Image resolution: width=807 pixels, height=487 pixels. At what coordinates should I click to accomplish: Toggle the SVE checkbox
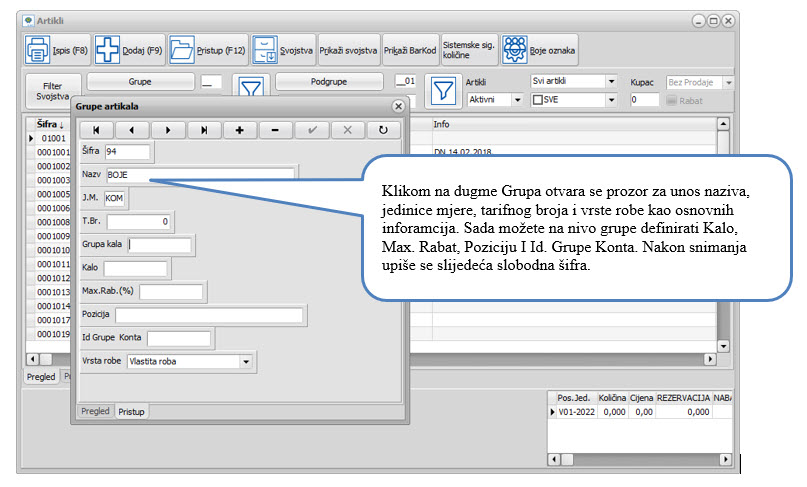tap(538, 100)
